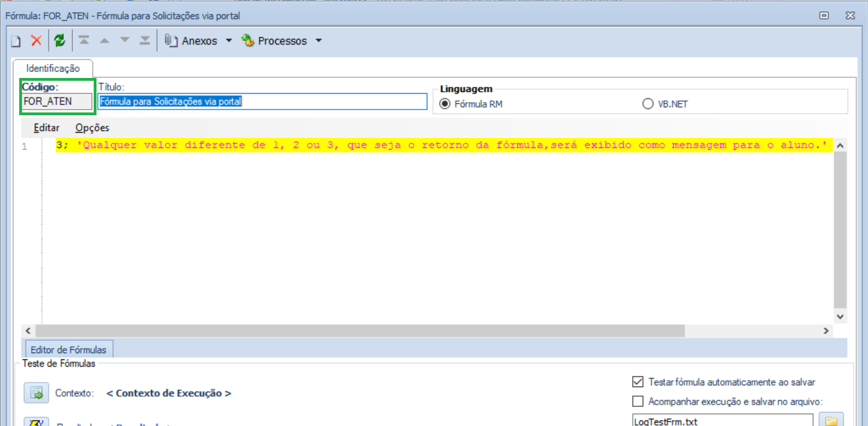This screenshot has width=868, height=426.
Task: Click the Código field FOR_ATEN
Action: point(56,101)
